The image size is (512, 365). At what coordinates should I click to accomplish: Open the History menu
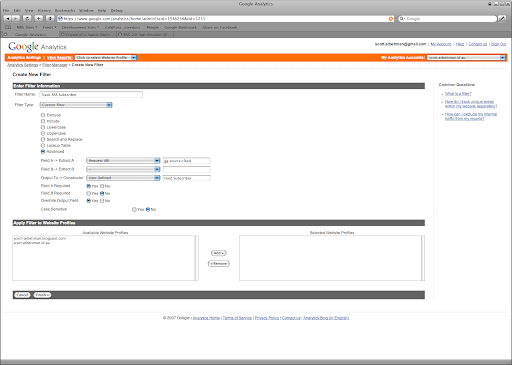pyautogui.click(x=44, y=11)
